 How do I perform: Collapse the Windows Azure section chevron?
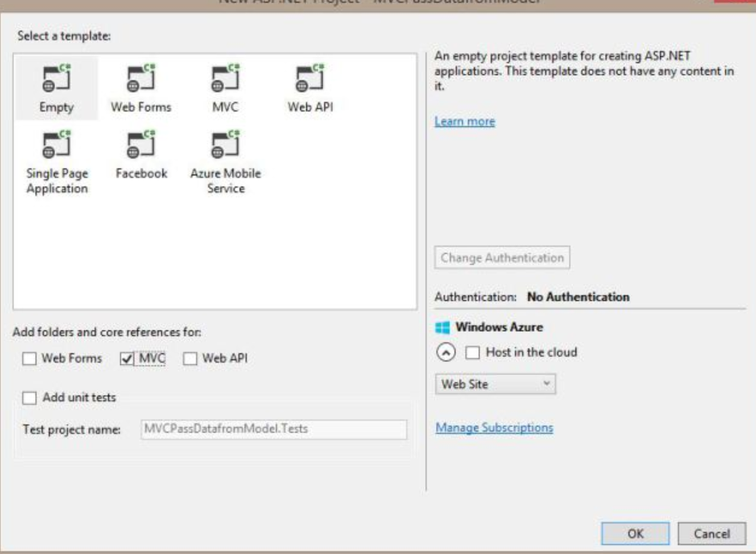click(445, 353)
